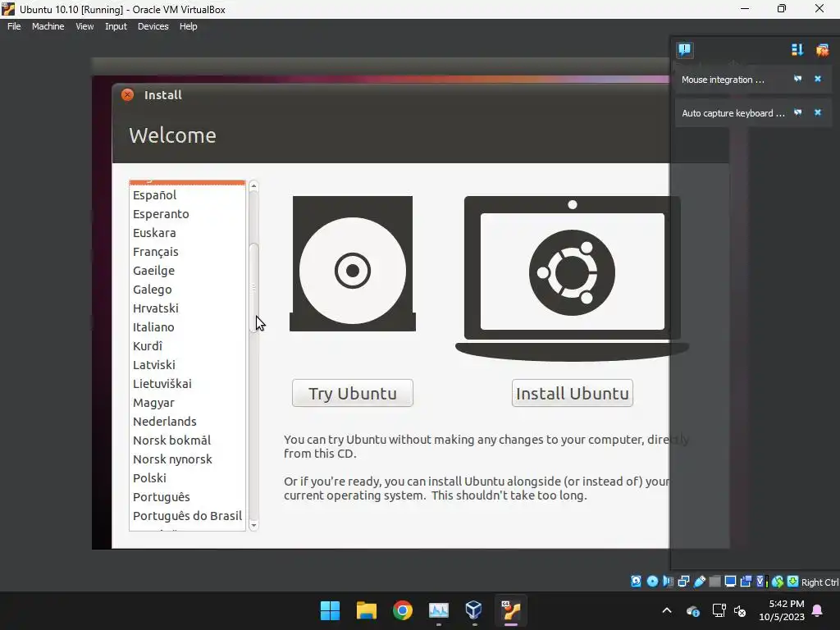Viewport: 840px width, 630px height.
Task: Select Latviski in the language list
Action: click(x=187, y=365)
